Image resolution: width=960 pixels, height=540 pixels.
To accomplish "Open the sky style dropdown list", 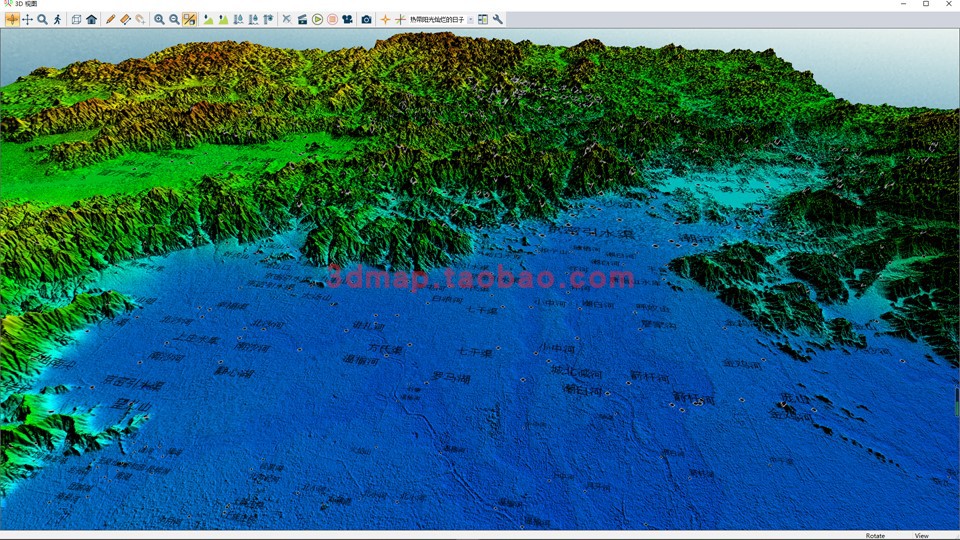I will [x=441, y=20].
